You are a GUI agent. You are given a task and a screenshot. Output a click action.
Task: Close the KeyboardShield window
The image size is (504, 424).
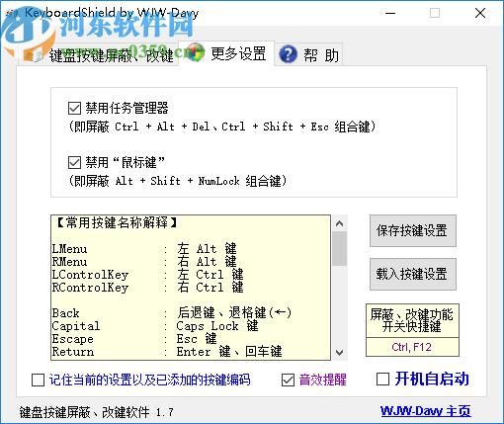480,13
